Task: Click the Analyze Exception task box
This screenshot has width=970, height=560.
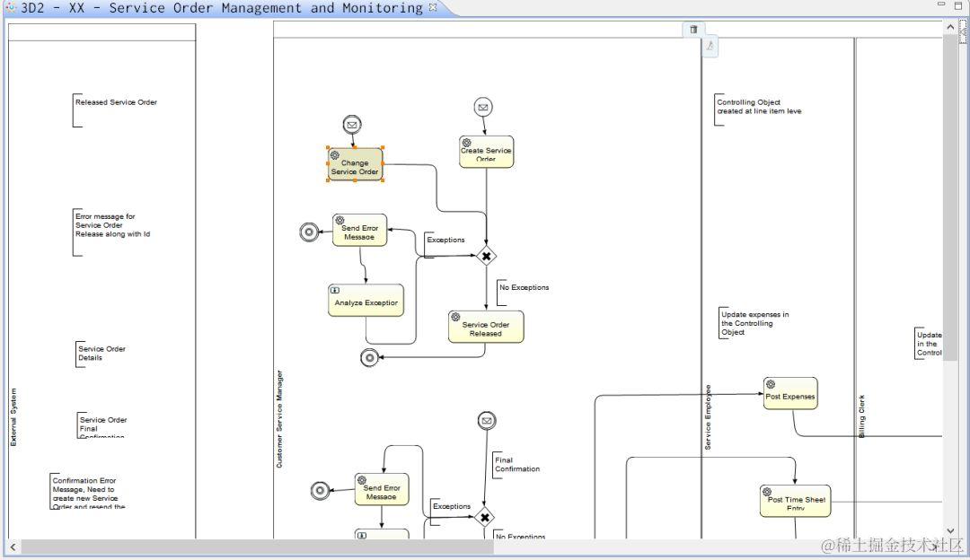Action: [x=366, y=301]
